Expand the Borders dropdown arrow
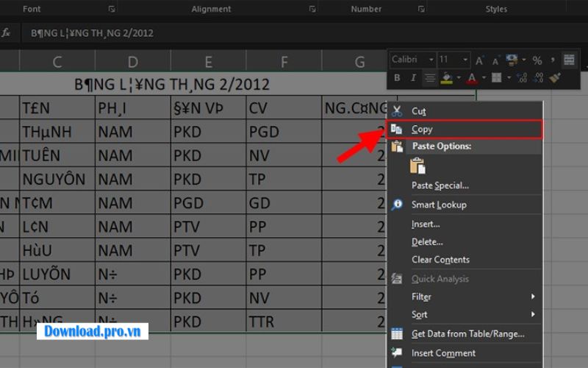Screen dimensions: 588x368 point(509,78)
